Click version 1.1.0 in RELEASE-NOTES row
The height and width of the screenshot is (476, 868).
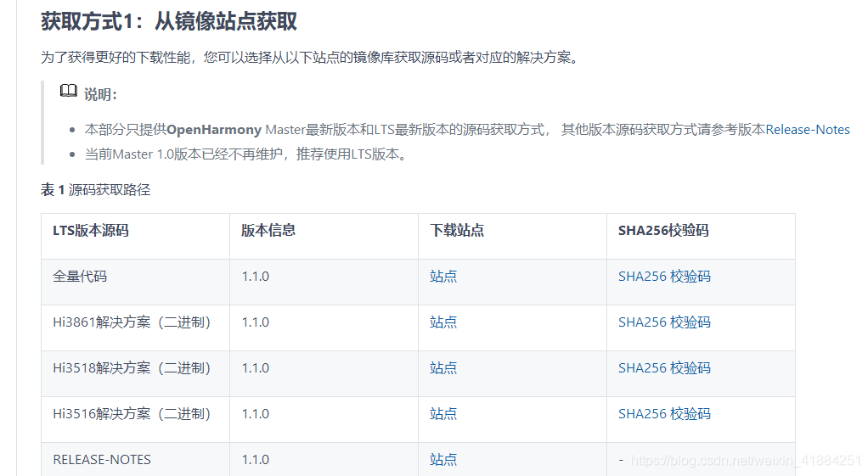click(255, 460)
